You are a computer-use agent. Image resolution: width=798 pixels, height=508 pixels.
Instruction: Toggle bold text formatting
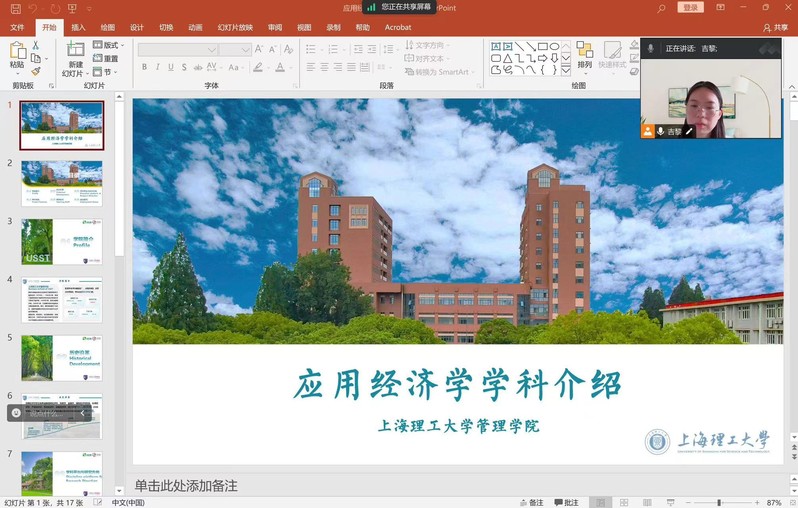pos(144,67)
